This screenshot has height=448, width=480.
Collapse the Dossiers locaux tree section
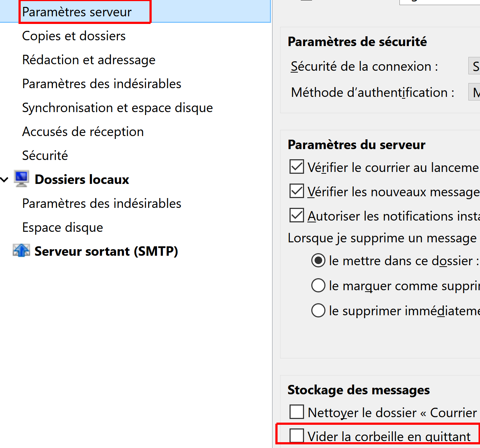[5, 180]
